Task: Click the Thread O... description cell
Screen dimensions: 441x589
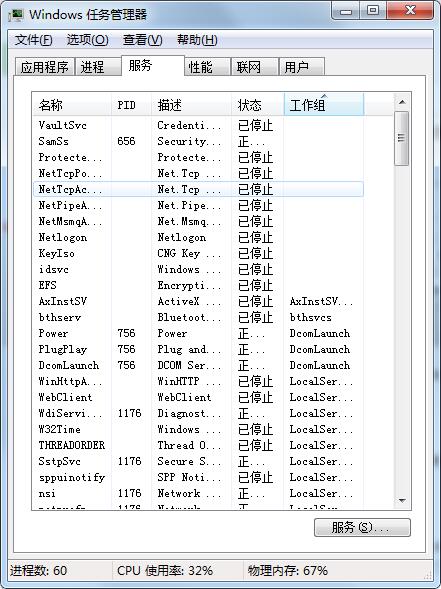Action: (189, 445)
